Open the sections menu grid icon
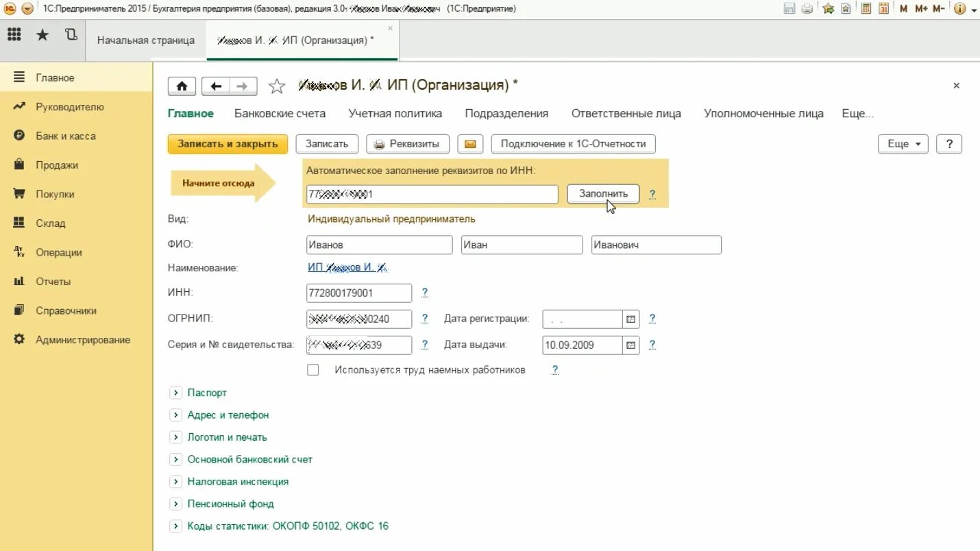 tap(14, 35)
